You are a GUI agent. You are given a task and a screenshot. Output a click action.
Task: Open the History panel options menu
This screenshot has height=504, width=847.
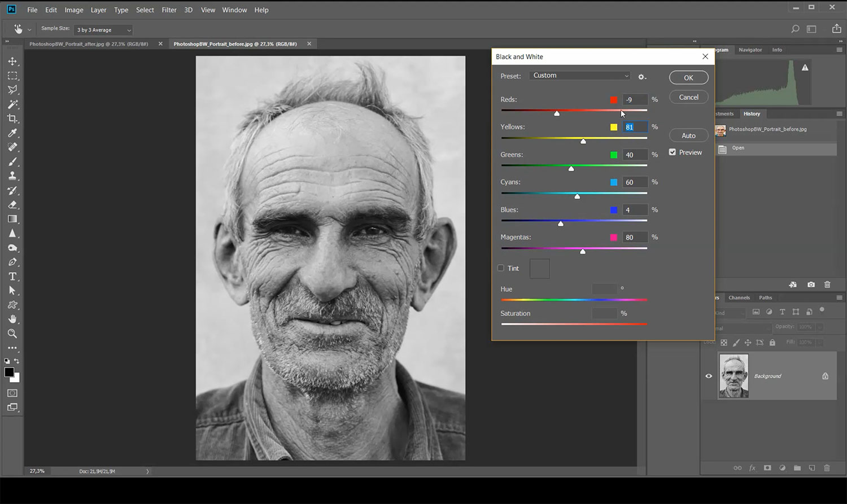(839, 114)
